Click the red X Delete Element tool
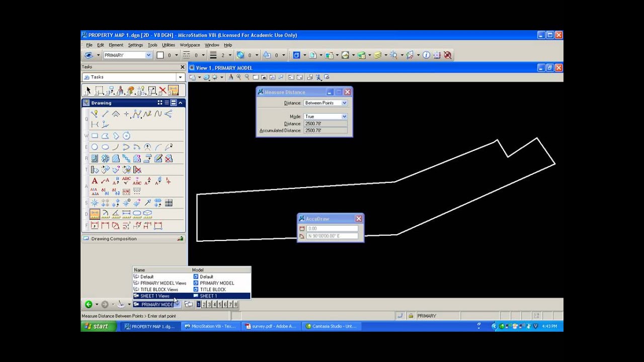The width and height of the screenshot is (644, 362). (163, 90)
